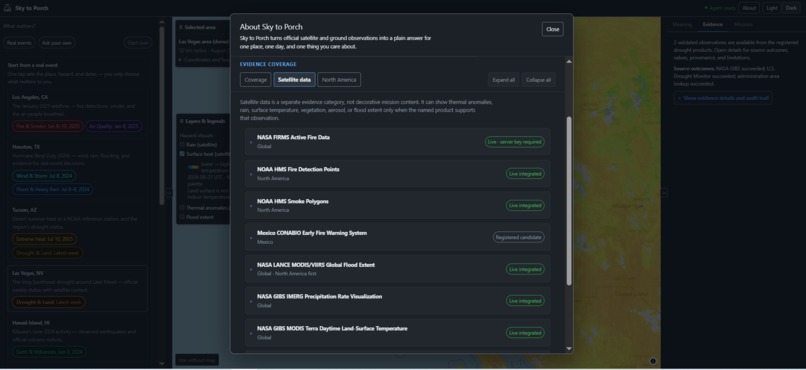Click the surface heat palette color legend
Image resolution: width=806 pixels, height=370 pixels.
click(194, 167)
